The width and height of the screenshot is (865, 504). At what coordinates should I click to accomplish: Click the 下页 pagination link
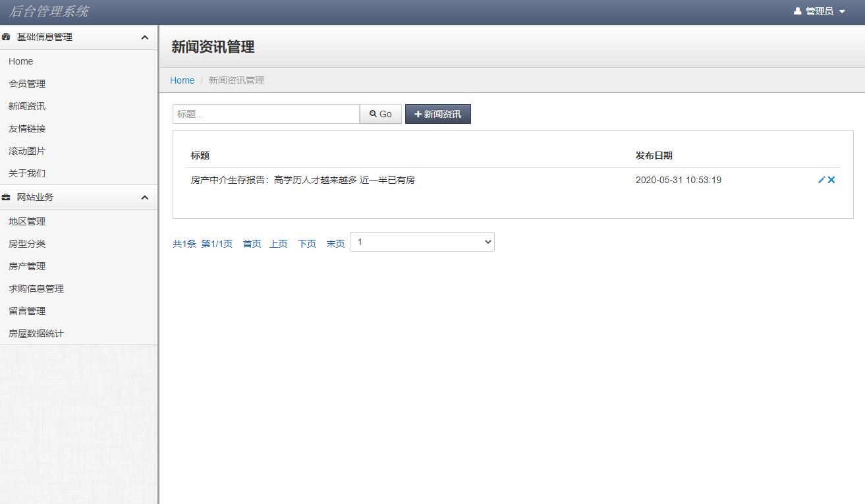(x=306, y=243)
